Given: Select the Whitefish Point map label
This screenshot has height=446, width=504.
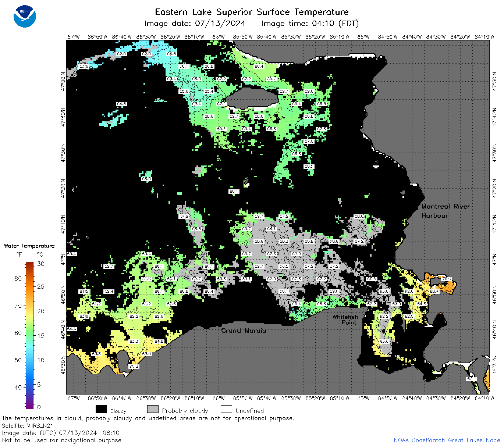Looking at the screenshot, I should pyautogui.click(x=345, y=320).
